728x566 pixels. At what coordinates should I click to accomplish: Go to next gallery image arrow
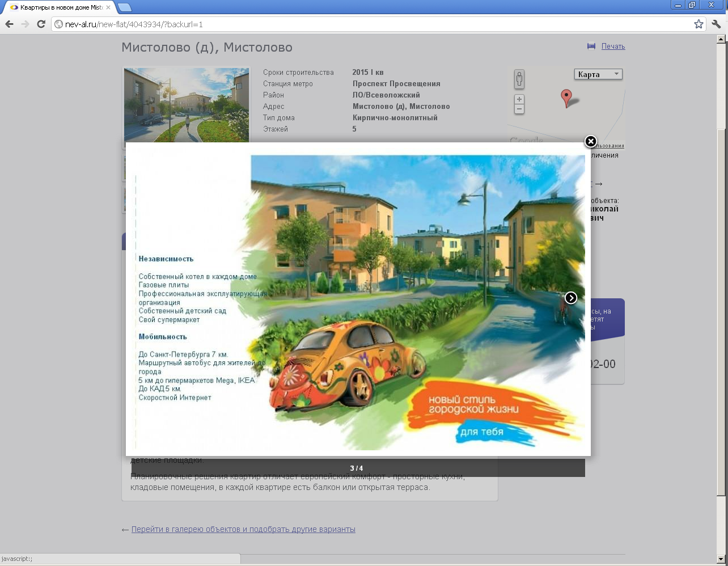pos(570,298)
